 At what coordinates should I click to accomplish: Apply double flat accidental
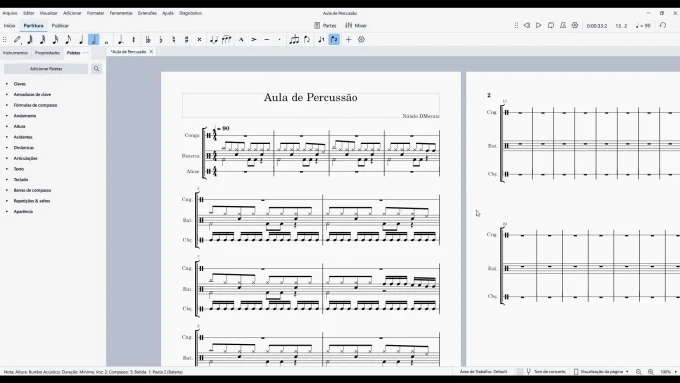(x=148, y=39)
